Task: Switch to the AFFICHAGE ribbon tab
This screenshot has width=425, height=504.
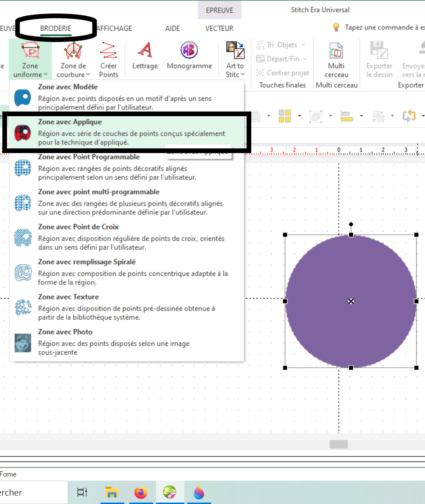Action: click(114, 28)
